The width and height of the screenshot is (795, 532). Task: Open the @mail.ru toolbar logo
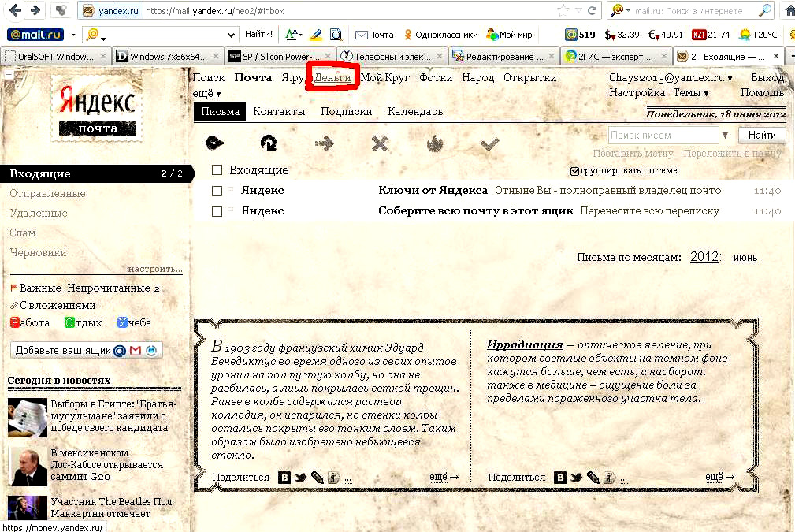[35, 35]
